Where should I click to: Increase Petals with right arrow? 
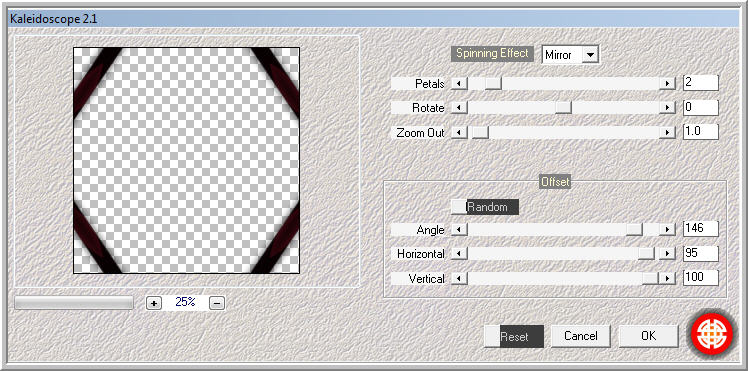coord(667,83)
